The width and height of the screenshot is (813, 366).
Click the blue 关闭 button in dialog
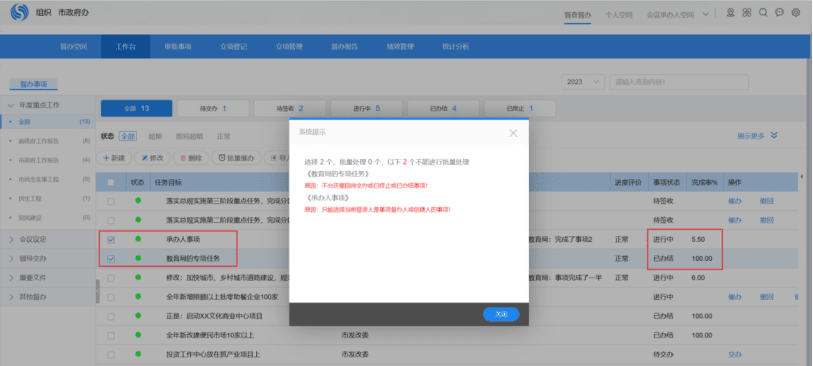point(501,314)
